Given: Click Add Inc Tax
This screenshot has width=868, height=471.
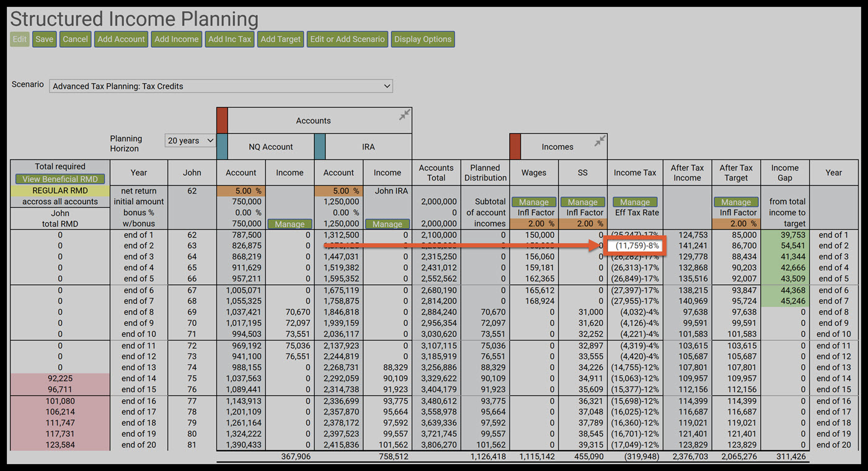Looking at the screenshot, I should [x=229, y=39].
